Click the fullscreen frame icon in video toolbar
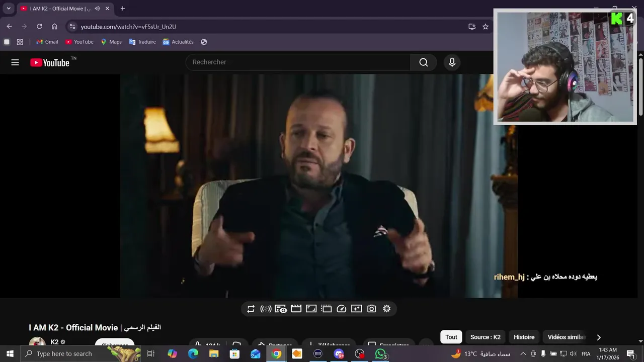 311,309
